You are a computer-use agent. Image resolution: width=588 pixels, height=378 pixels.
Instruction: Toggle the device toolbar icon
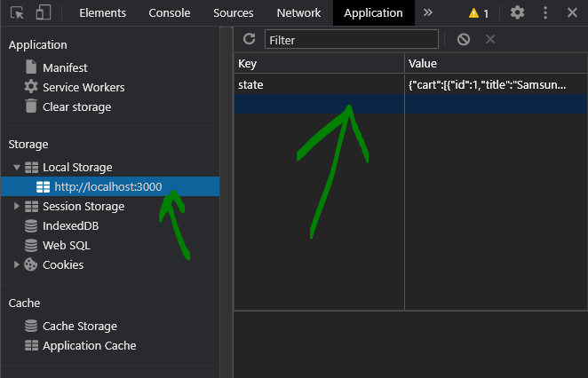[x=44, y=13]
